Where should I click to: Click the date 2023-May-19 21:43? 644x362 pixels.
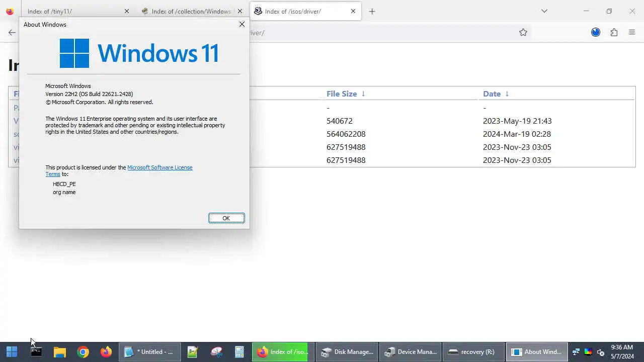[517, 121]
